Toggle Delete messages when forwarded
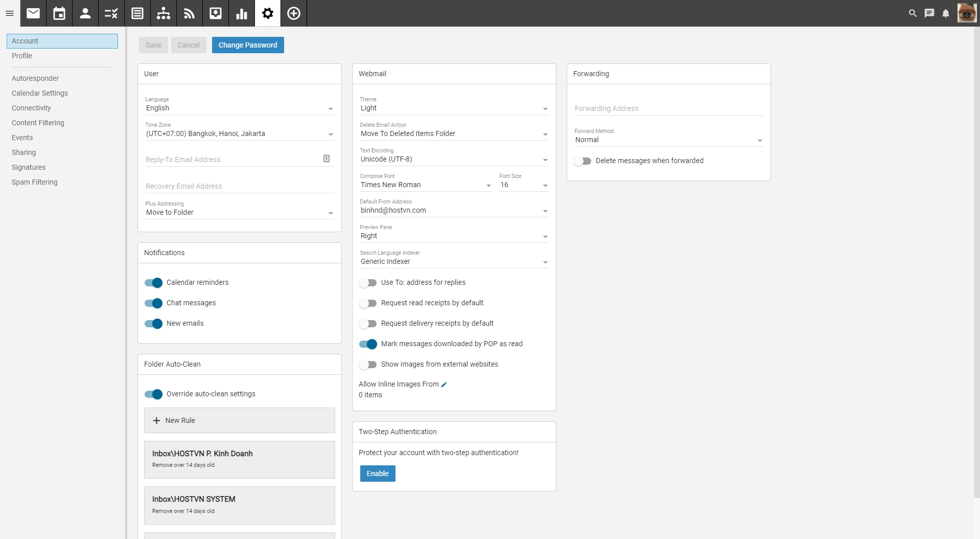This screenshot has width=980, height=539. click(582, 161)
